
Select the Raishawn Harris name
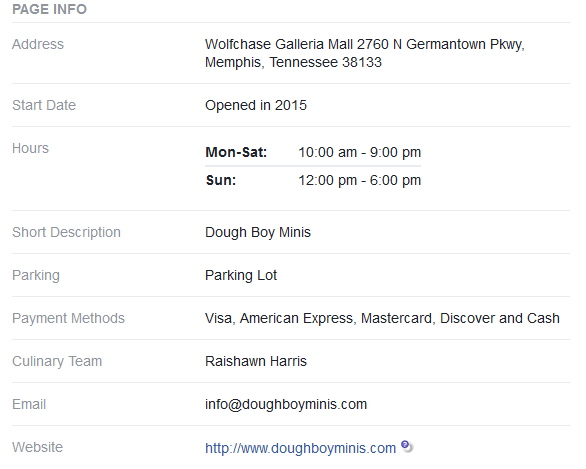pyautogui.click(x=256, y=361)
